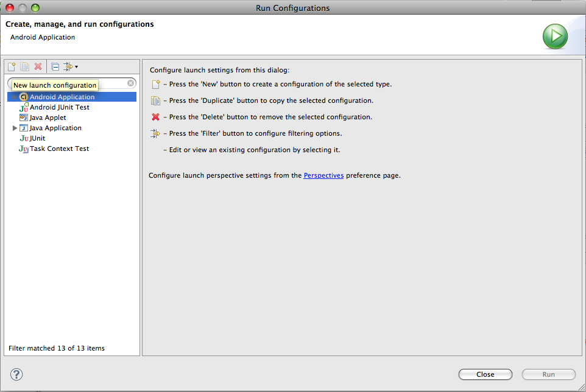Screen dimensions: 586x392
Task: Collapse all configurations with the Collapse All icon
Action: pyautogui.click(x=55, y=67)
